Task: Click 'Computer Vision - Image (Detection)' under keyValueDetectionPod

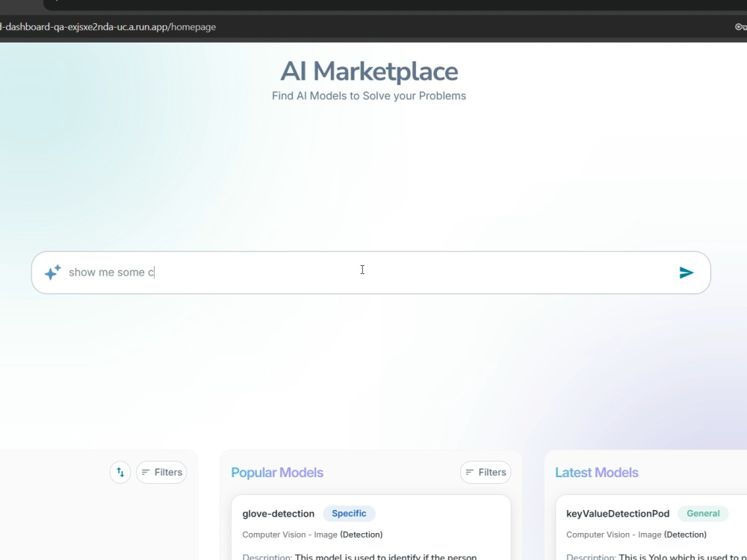Action: pos(636,535)
